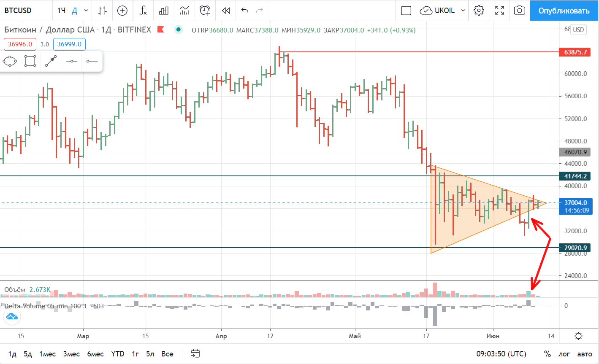Select the 6мес date range
The image size is (599, 364).
click(x=95, y=354)
